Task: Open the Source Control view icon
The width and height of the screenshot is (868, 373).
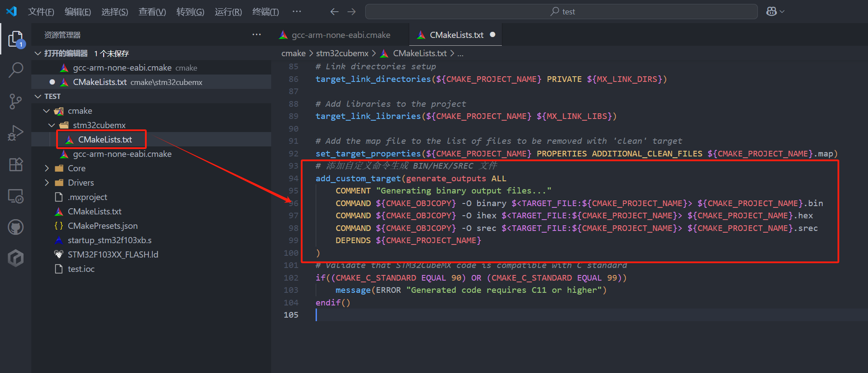Action: coord(16,102)
